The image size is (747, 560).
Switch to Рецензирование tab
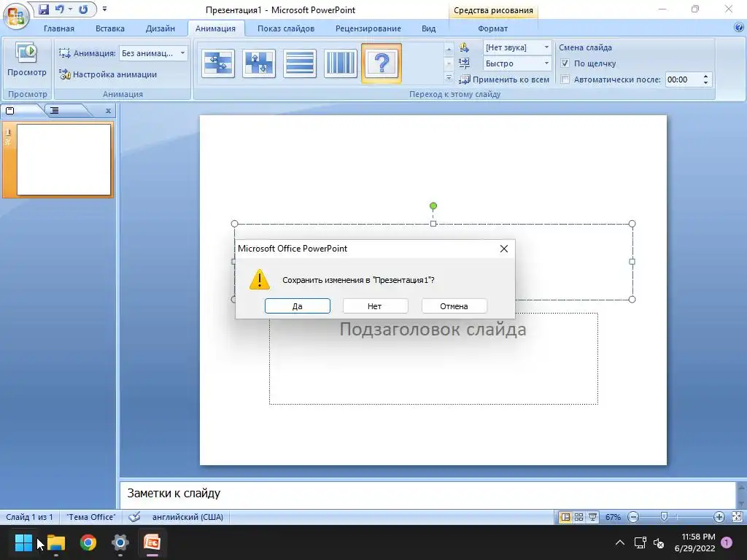pyautogui.click(x=368, y=28)
